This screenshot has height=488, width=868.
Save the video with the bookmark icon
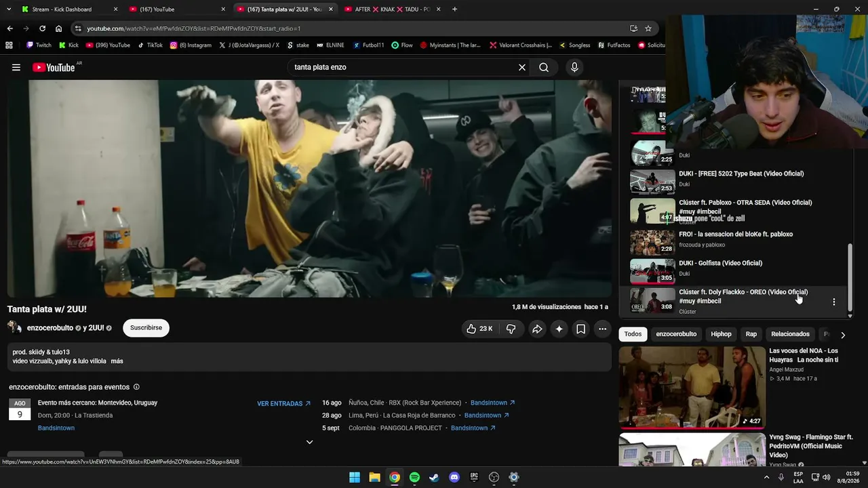pos(581,329)
